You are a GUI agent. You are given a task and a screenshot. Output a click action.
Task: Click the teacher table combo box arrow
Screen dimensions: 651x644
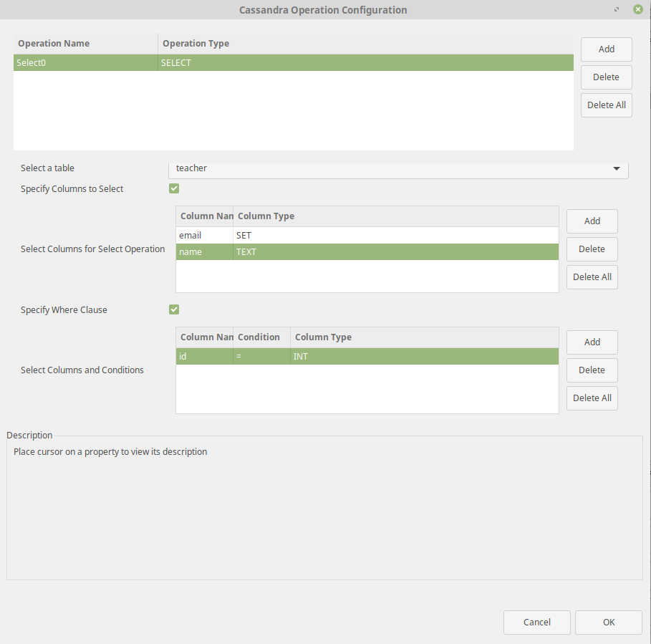pos(616,169)
